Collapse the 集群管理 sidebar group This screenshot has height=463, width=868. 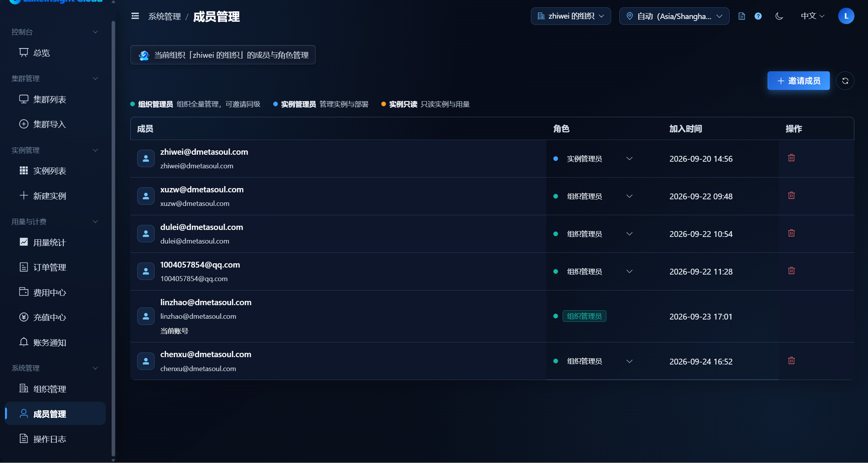click(55, 78)
